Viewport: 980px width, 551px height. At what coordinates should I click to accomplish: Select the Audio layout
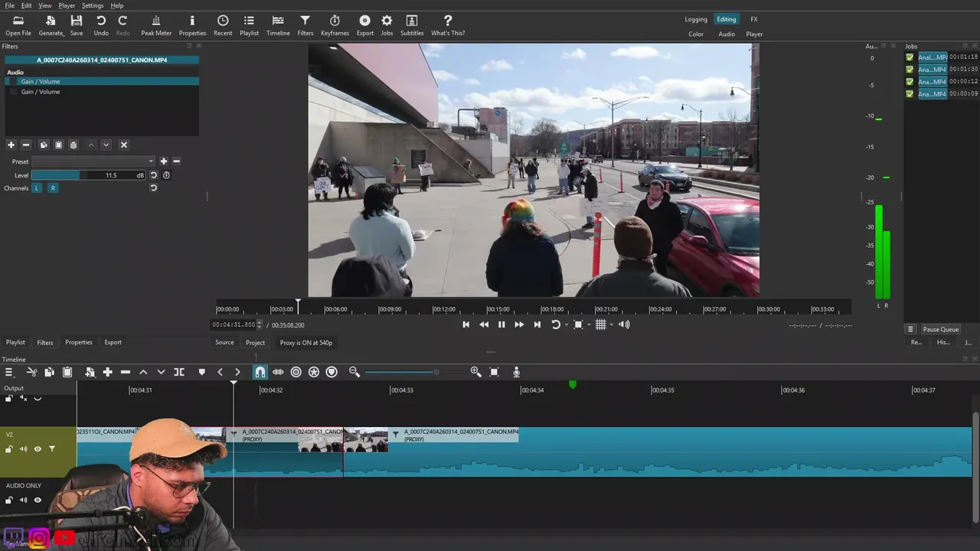click(x=727, y=34)
